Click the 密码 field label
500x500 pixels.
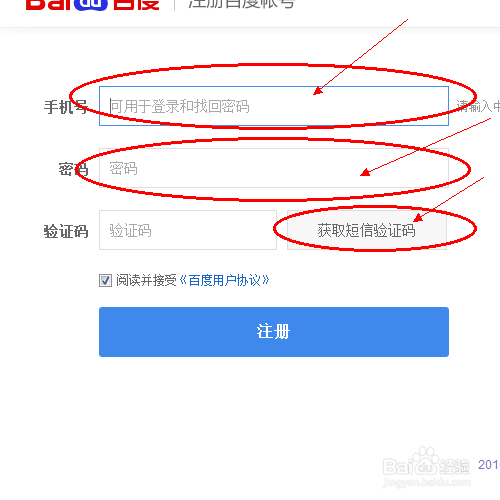73,169
